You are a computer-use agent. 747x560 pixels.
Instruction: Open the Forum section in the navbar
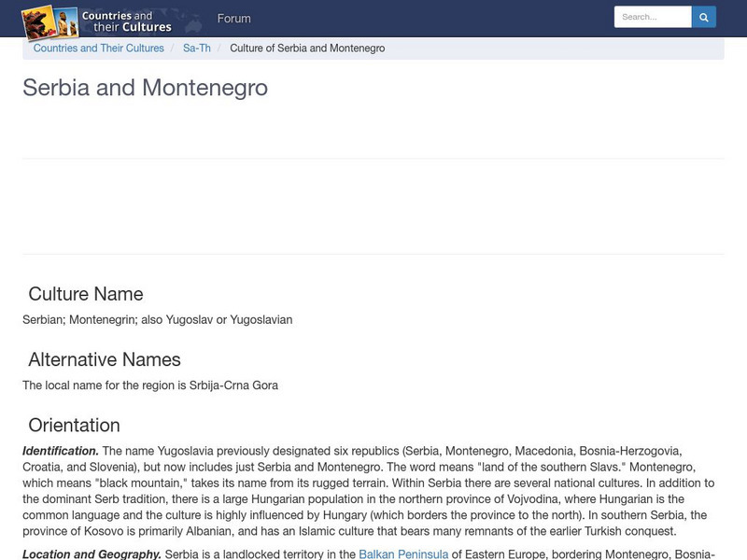(x=234, y=18)
